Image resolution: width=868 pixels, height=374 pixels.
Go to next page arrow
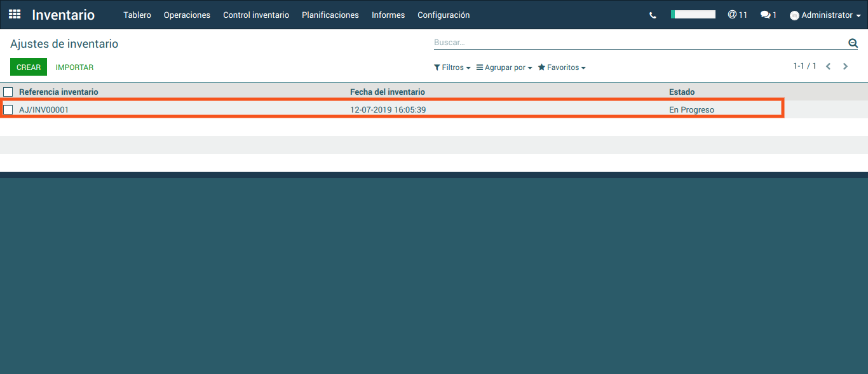845,66
